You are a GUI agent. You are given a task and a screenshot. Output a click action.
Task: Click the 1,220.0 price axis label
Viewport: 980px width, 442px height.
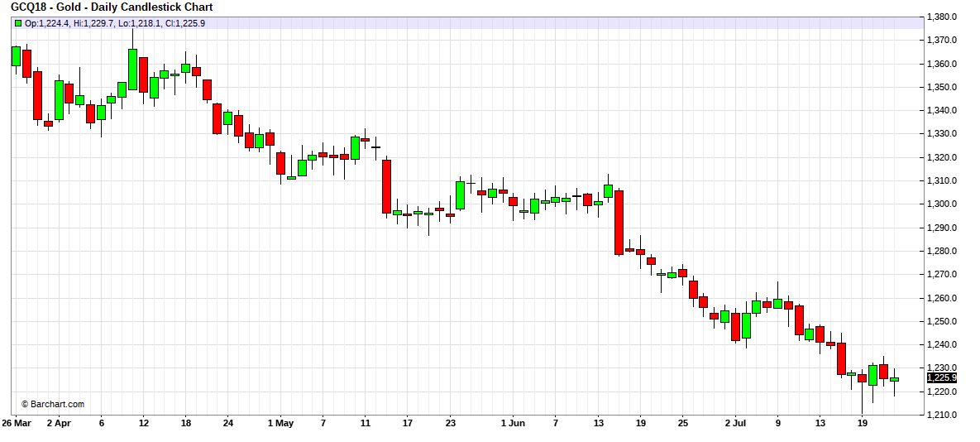[943, 392]
